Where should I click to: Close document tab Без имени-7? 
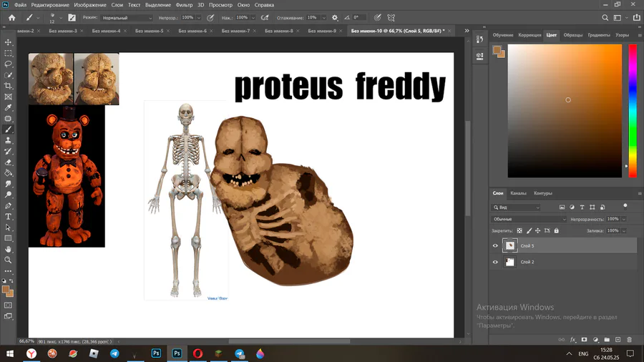[255, 31]
